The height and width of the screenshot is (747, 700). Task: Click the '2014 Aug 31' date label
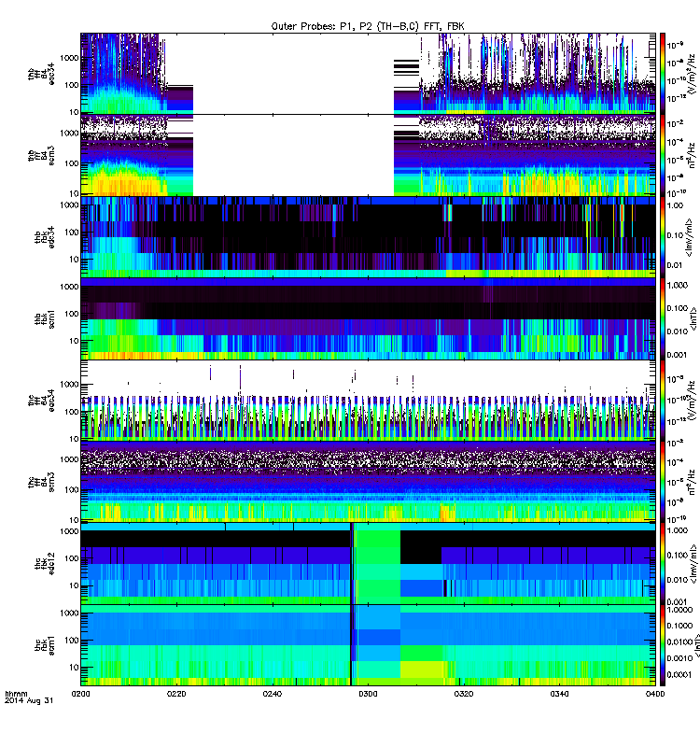(29, 701)
